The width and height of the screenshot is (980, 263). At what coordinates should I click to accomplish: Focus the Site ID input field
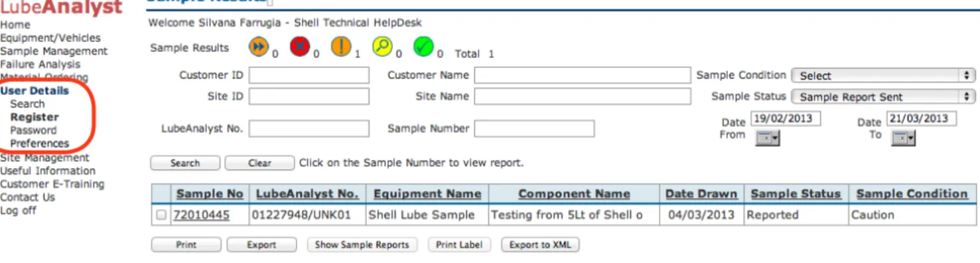click(309, 97)
